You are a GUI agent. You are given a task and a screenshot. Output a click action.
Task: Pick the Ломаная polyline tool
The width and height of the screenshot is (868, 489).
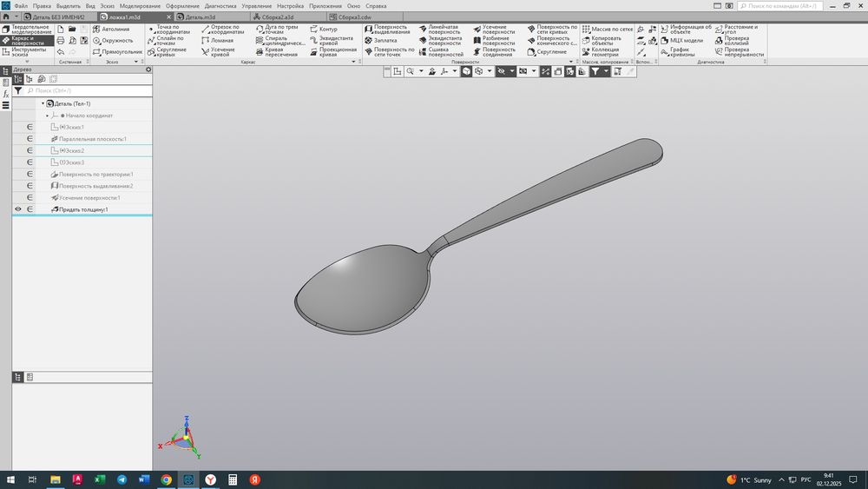217,41
